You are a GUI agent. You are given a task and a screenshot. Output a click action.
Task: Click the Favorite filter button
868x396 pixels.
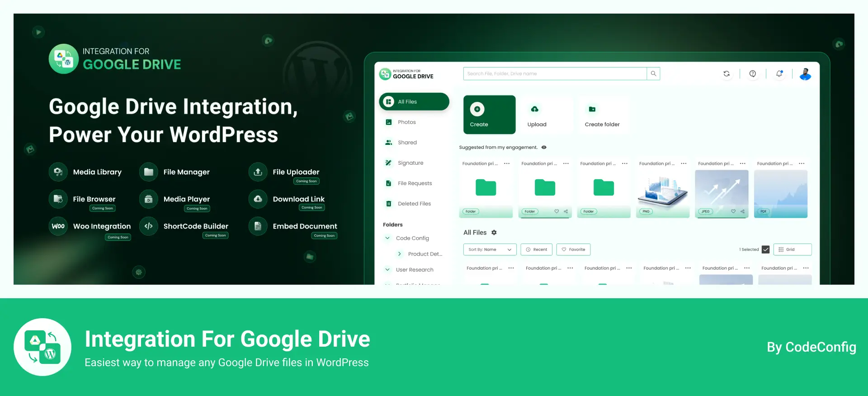coord(573,249)
